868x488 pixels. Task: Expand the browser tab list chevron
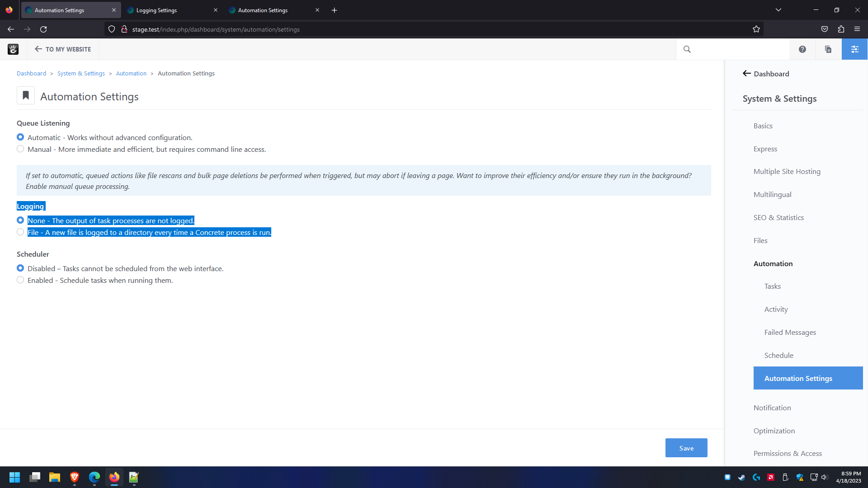[x=778, y=9]
